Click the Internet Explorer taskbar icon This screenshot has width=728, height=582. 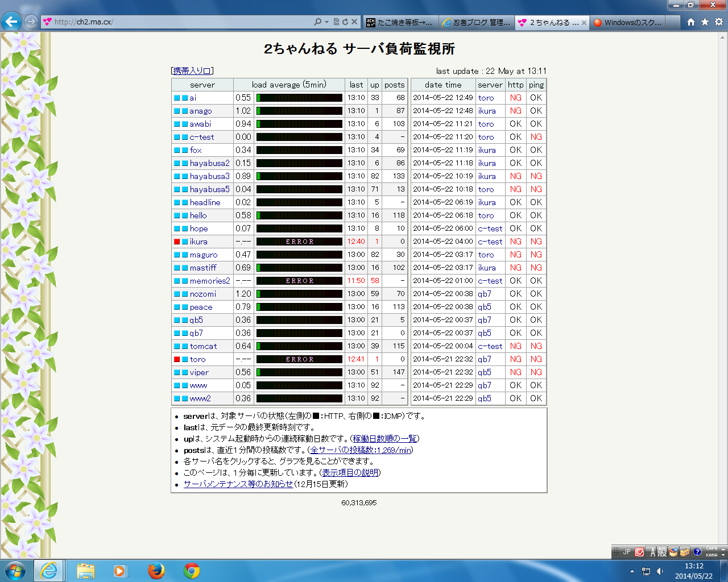(49, 571)
